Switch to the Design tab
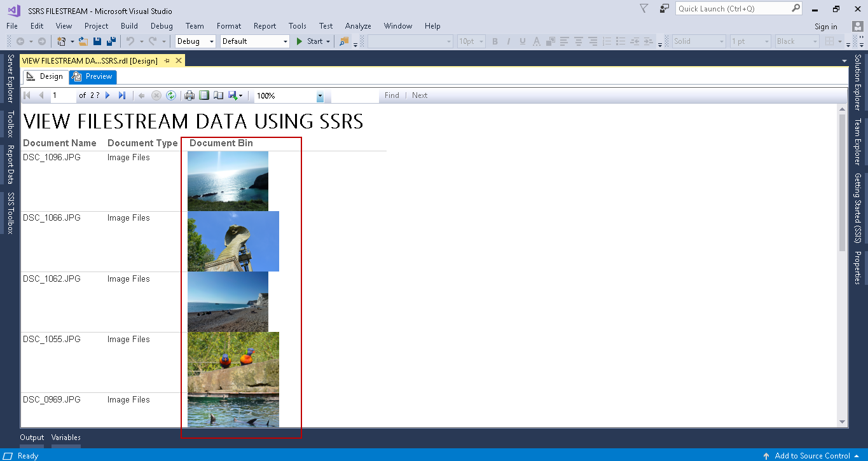This screenshot has width=868, height=461. coord(45,76)
